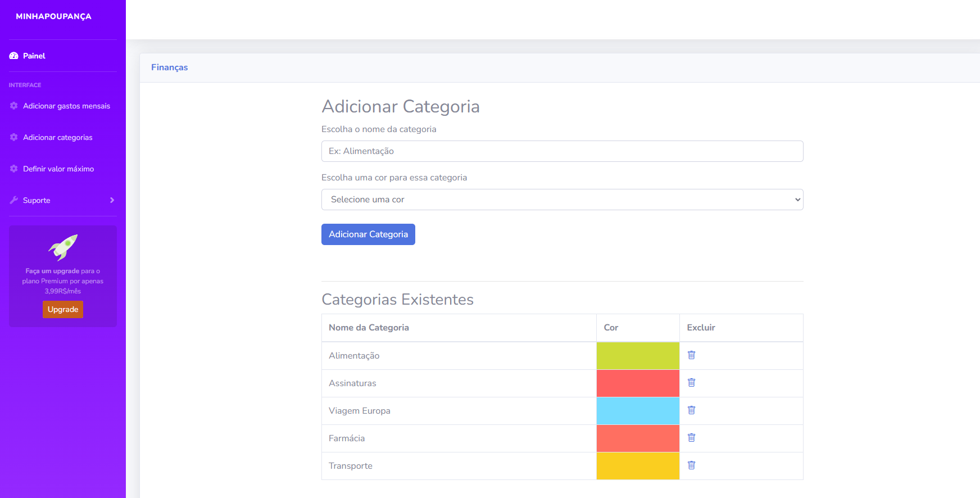Click the rocket icon in upgrade card
980x498 pixels.
click(x=63, y=247)
